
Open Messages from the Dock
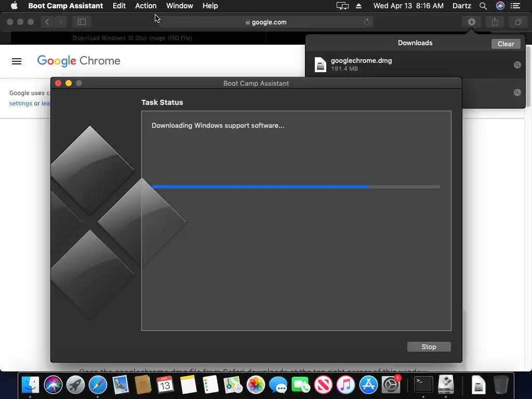278,385
